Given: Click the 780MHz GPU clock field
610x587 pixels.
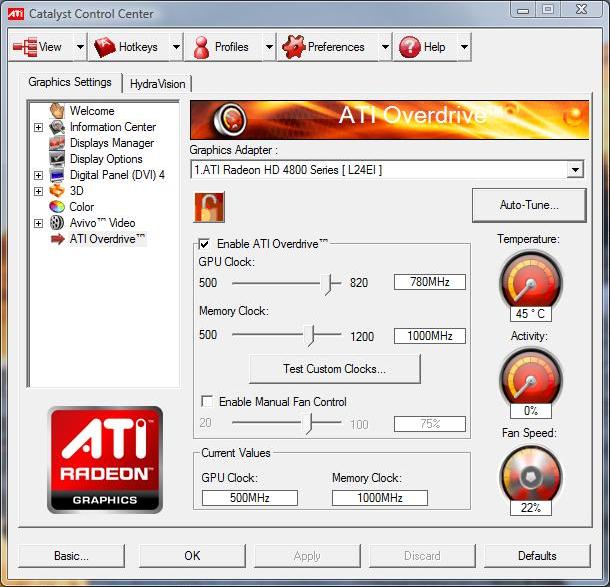Looking at the screenshot, I should click(429, 282).
